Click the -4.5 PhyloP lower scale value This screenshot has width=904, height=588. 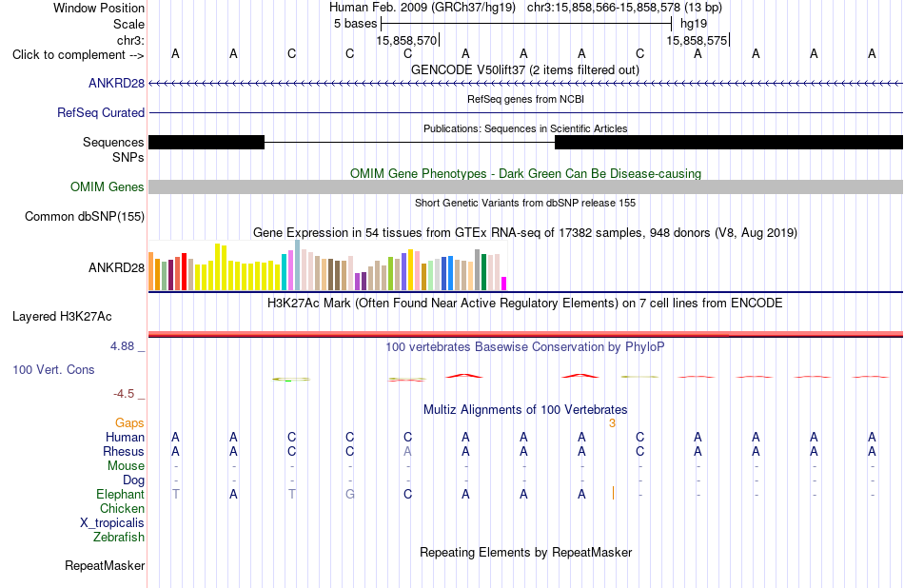click(124, 394)
